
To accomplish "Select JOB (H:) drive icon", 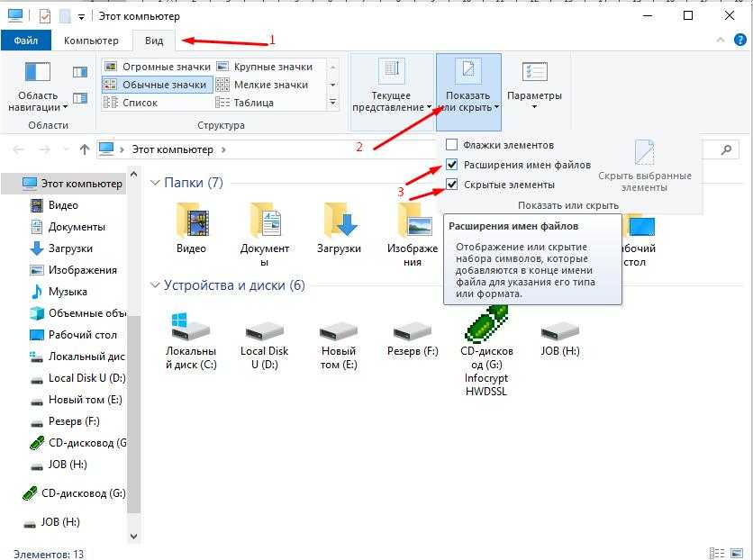I will [x=560, y=331].
